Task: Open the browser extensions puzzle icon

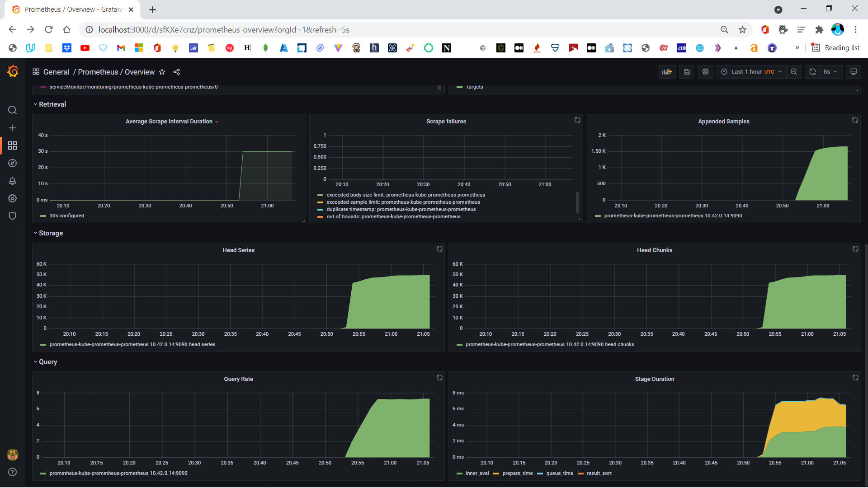Action: pyautogui.click(x=819, y=30)
